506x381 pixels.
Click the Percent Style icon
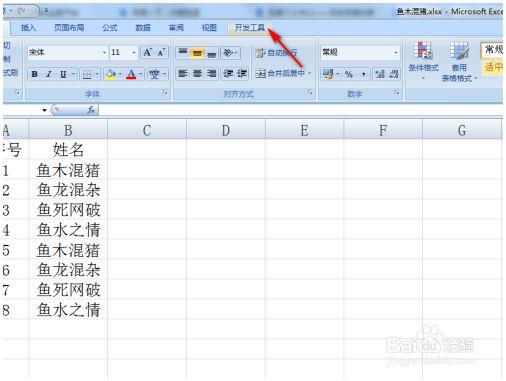coord(349,74)
